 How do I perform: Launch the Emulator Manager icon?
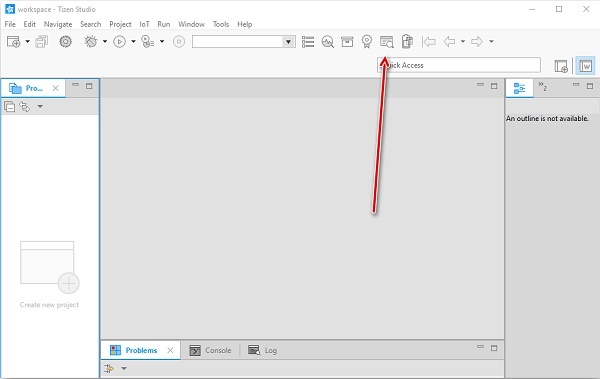click(x=407, y=41)
